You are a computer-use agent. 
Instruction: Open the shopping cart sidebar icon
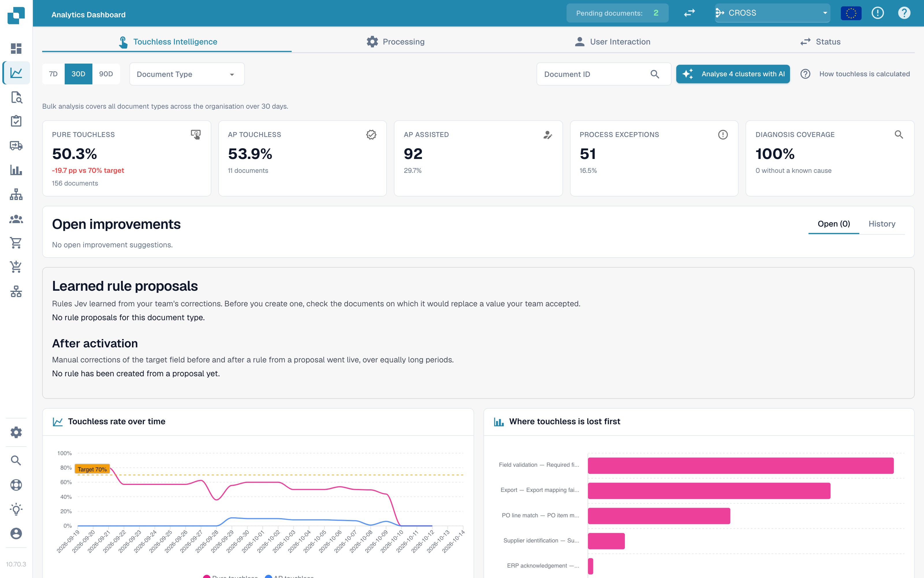pos(16,243)
